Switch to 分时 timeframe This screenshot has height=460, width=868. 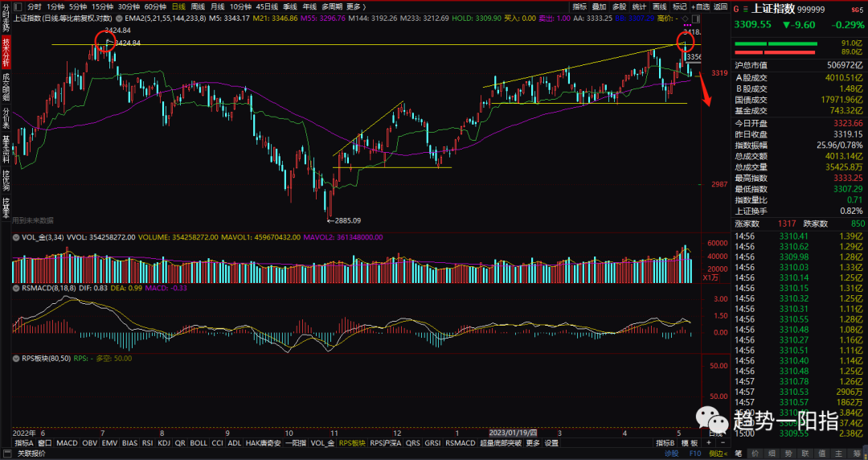tap(35, 6)
